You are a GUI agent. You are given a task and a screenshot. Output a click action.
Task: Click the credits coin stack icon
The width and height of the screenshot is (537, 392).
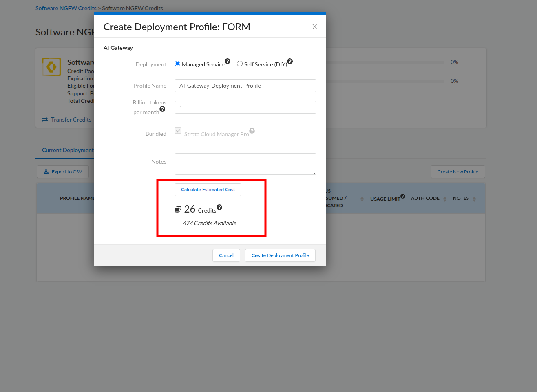(178, 209)
